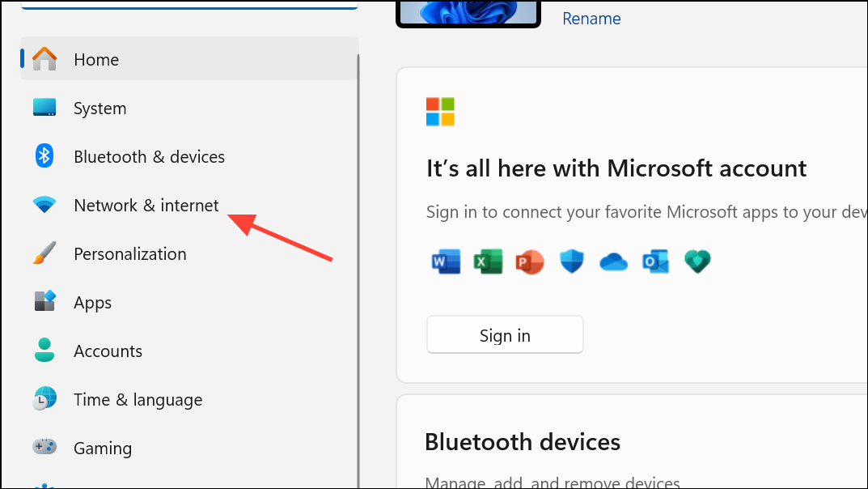The image size is (868, 489).
Task: Click the Personalization paintbrush icon
Action: 44,253
